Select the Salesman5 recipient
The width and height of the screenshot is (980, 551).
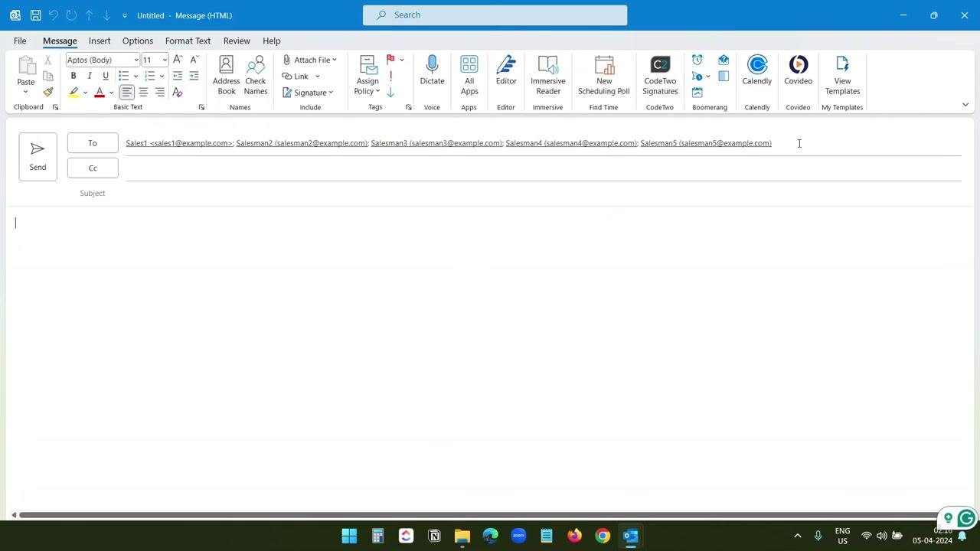pyautogui.click(x=706, y=143)
